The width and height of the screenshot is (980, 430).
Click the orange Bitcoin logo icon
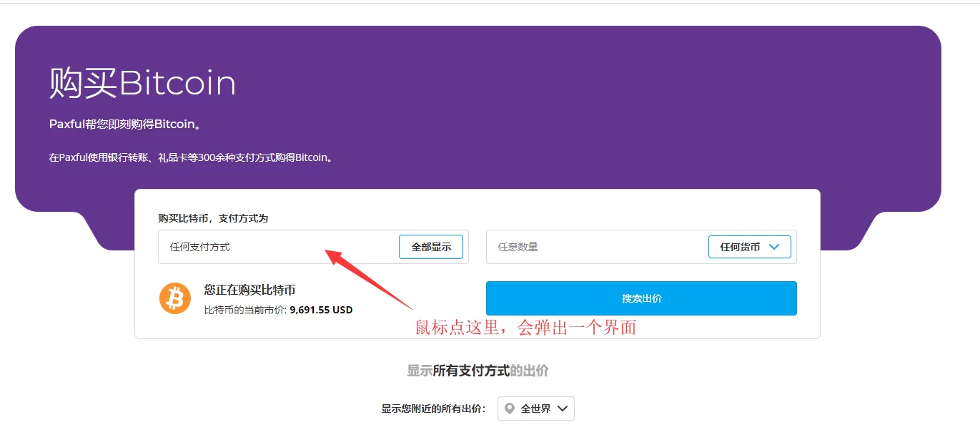pos(175,298)
